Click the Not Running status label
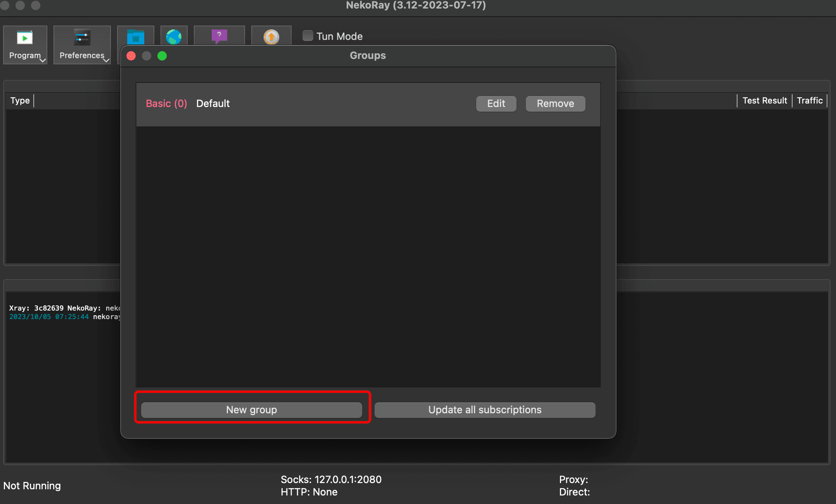Image resolution: width=836 pixels, height=504 pixels. [32, 486]
